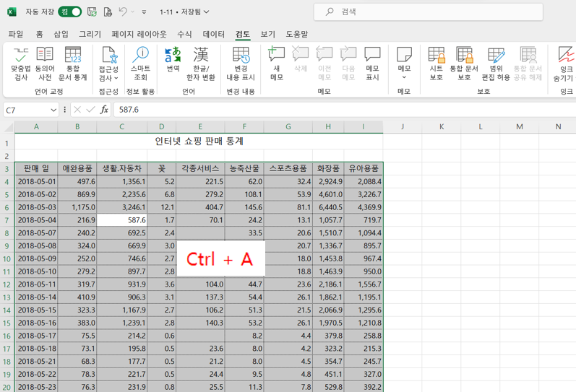
Task: Click the search (검색) box
Action: pyautogui.click(x=429, y=12)
